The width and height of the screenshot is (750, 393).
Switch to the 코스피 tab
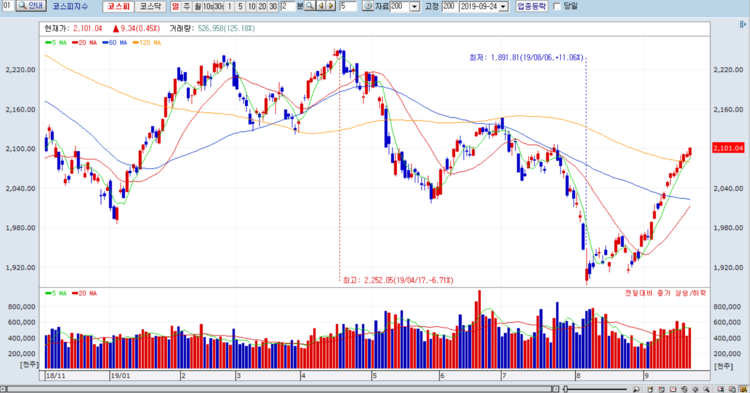(x=118, y=6)
